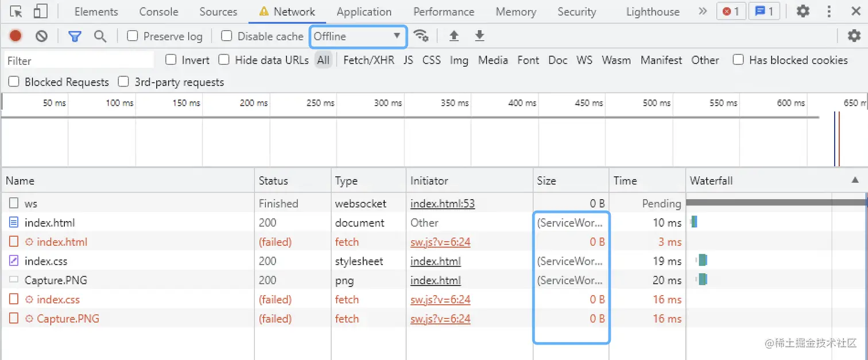Viewport: 868px width, 360px height.
Task: Select the Fetch/XHR filter type
Action: 369,60
